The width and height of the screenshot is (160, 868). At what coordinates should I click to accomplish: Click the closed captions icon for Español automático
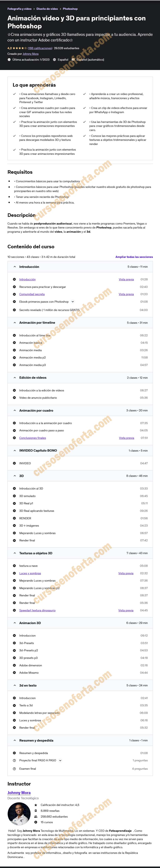[x=73, y=60]
